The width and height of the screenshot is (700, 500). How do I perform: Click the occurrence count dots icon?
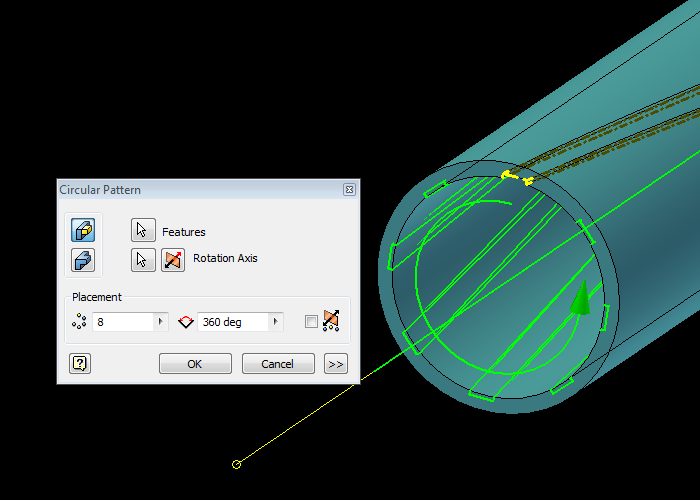[79, 321]
